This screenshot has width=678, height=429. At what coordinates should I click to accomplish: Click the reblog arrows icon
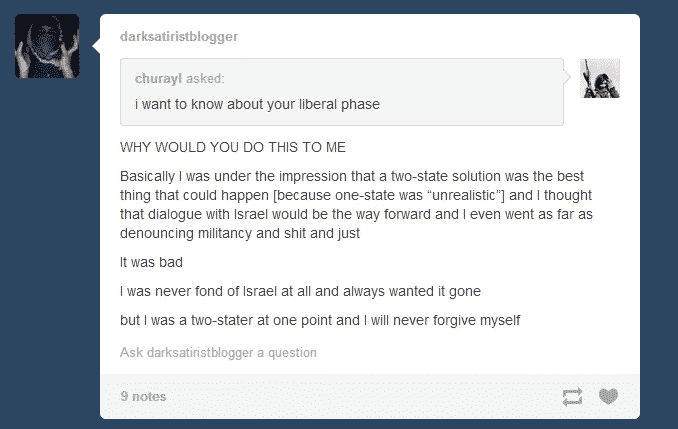click(572, 397)
